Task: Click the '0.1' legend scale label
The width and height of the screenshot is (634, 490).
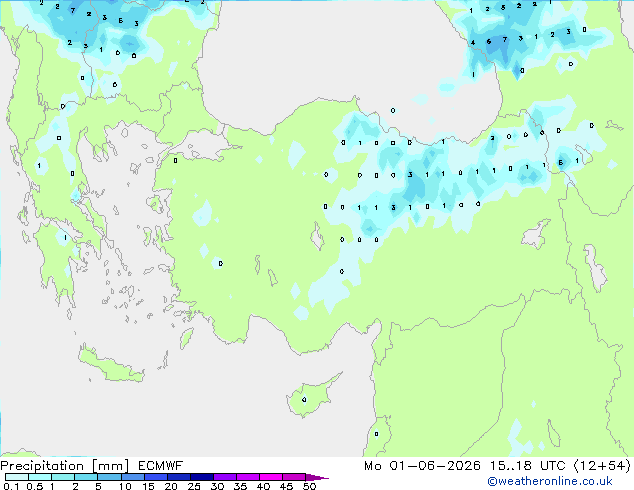Action: (x=11, y=486)
